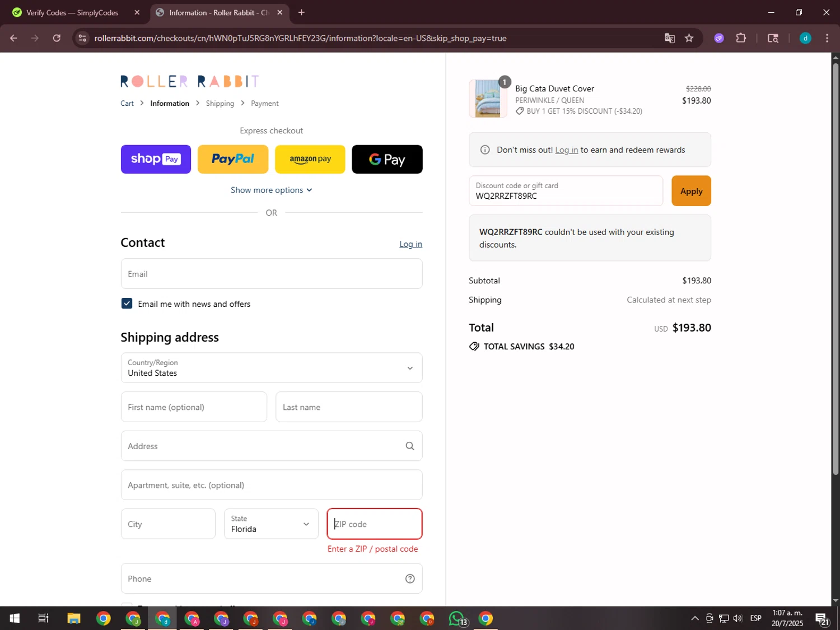The image size is (840, 630).
Task: Bookmark this page with the star icon
Action: point(689,38)
